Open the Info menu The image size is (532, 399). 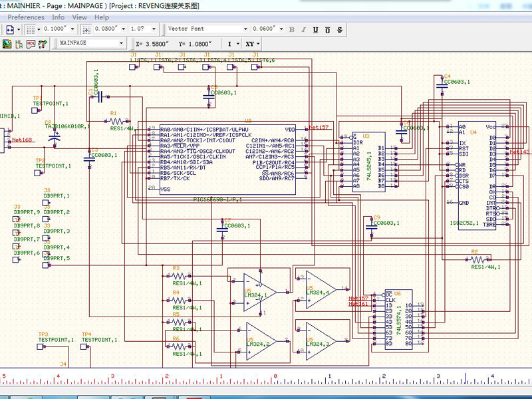coord(58,17)
